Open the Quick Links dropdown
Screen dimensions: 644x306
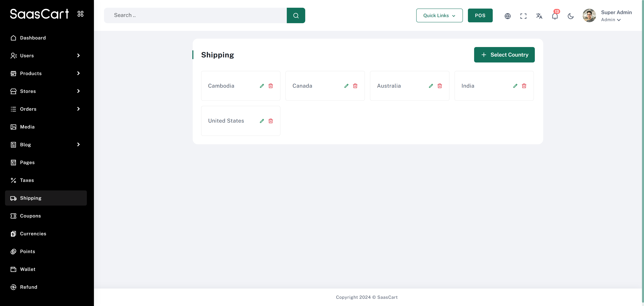(x=439, y=15)
